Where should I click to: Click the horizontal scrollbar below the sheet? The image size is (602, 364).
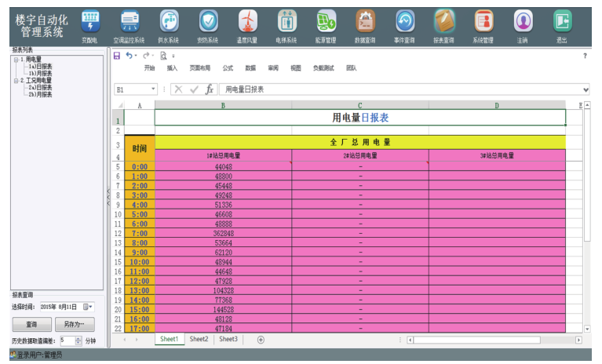pos(491,340)
